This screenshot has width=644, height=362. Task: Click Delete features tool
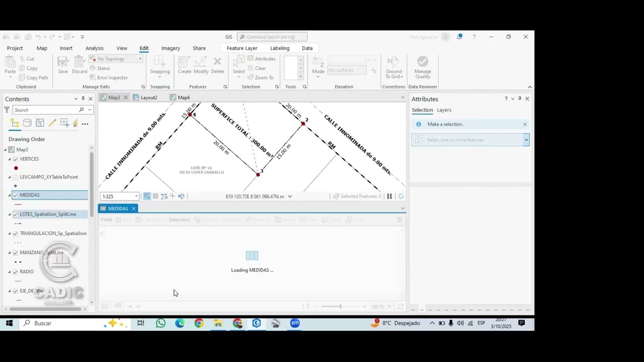click(217, 66)
